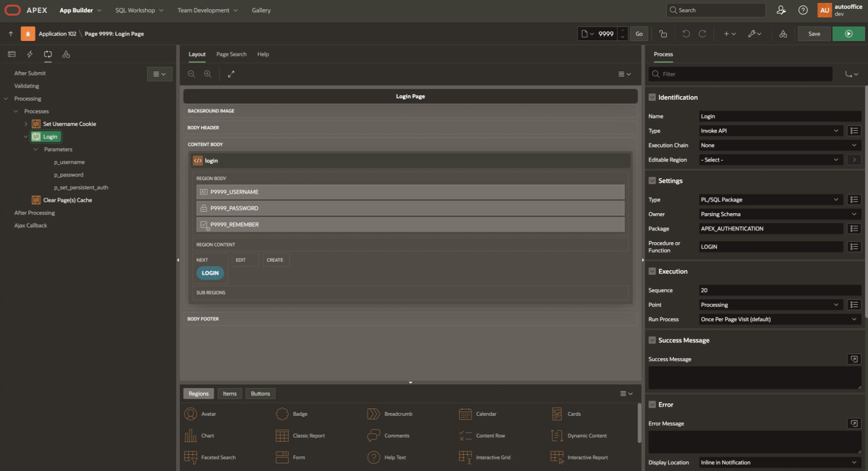The image size is (868, 471).
Task: Click the LOGIN button in layout
Action: click(x=210, y=273)
